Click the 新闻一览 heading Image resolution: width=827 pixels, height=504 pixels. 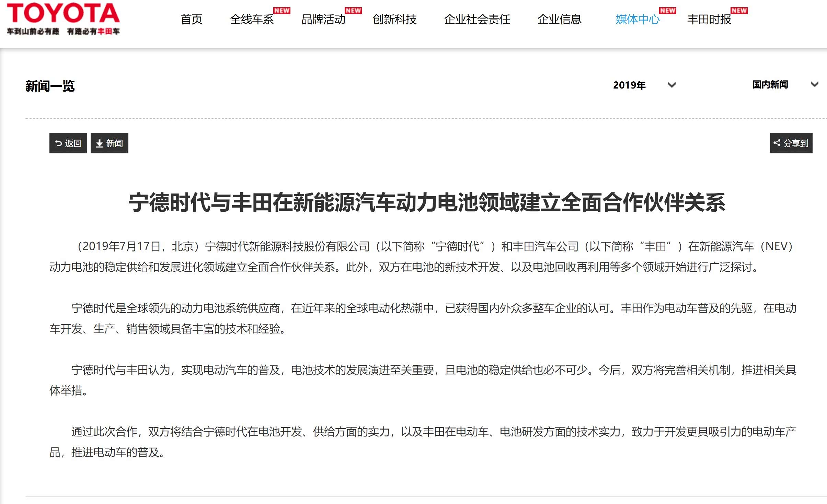pyautogui.click(x=50, y=86)
